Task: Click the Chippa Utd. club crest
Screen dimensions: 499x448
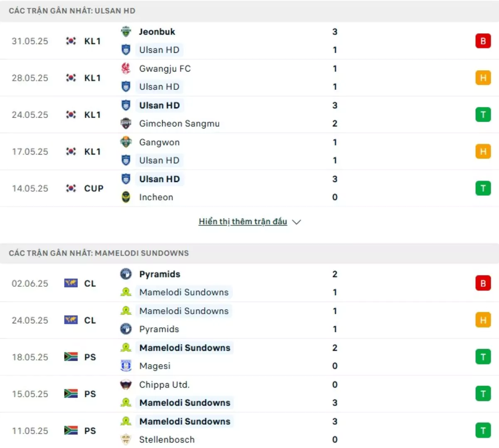Action: 126,384
